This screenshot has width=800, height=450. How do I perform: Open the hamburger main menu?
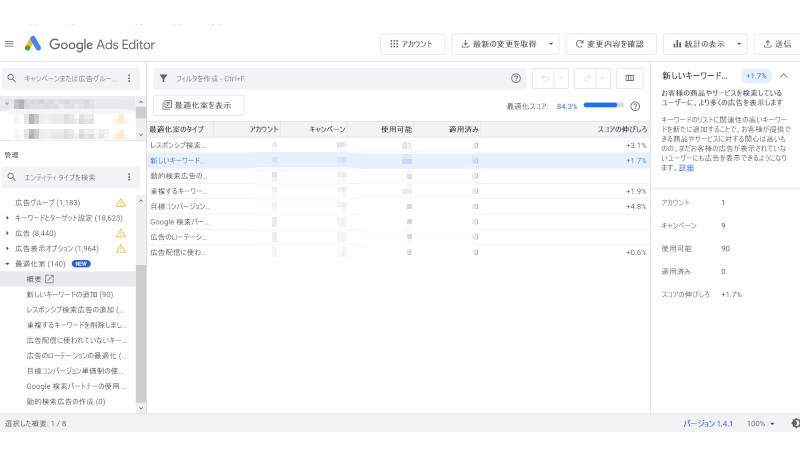click(9, 44)
